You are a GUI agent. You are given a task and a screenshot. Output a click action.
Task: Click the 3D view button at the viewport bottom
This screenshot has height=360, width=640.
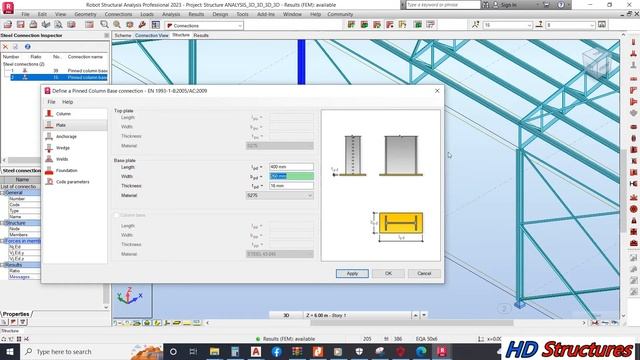coord(286,315)
